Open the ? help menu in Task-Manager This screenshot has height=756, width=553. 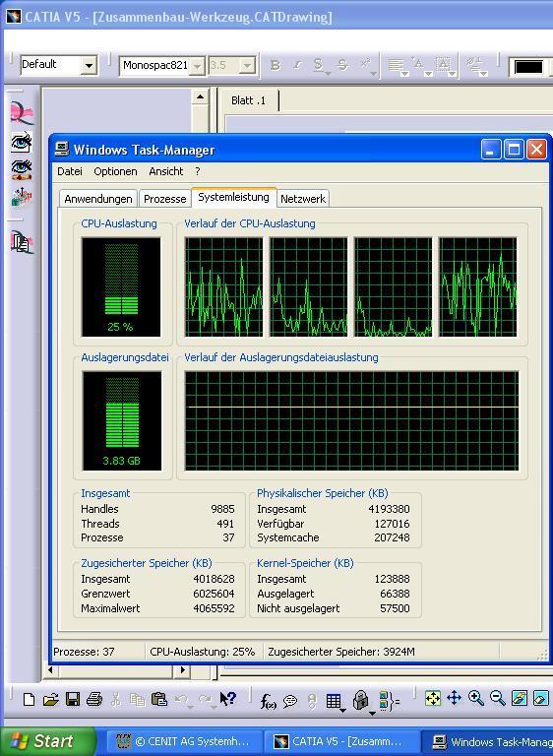click(x=197, y=171)
